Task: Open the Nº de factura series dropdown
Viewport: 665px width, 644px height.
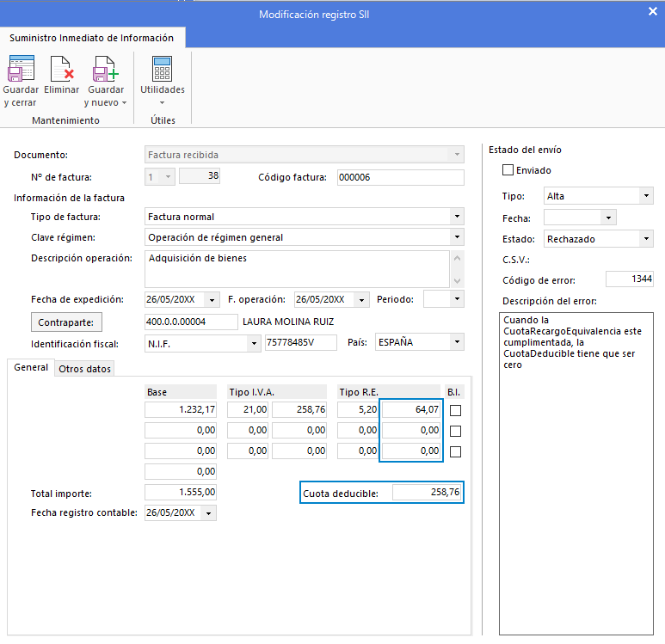Action: 168,176
